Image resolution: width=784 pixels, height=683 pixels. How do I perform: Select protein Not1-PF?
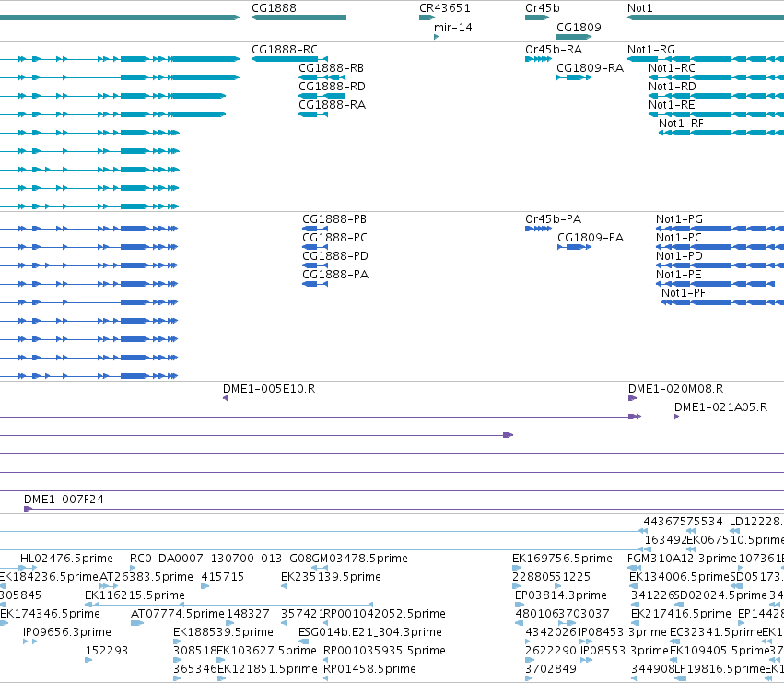(722, 302)
